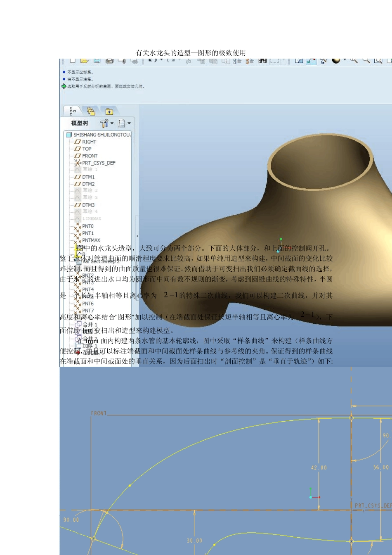Switch to the folder browser tab
Image resolution: width=392 pixels, height=555 pixels.
[91, 111]
